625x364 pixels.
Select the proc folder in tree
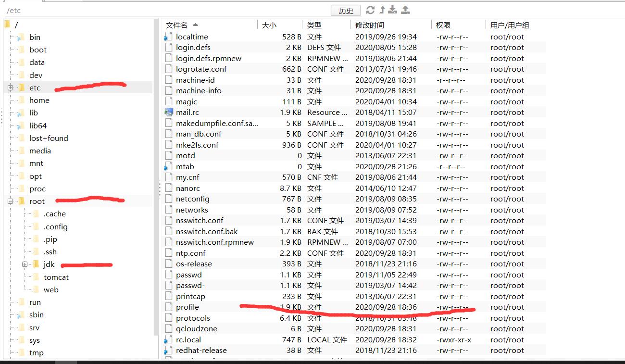pos(37,189)
